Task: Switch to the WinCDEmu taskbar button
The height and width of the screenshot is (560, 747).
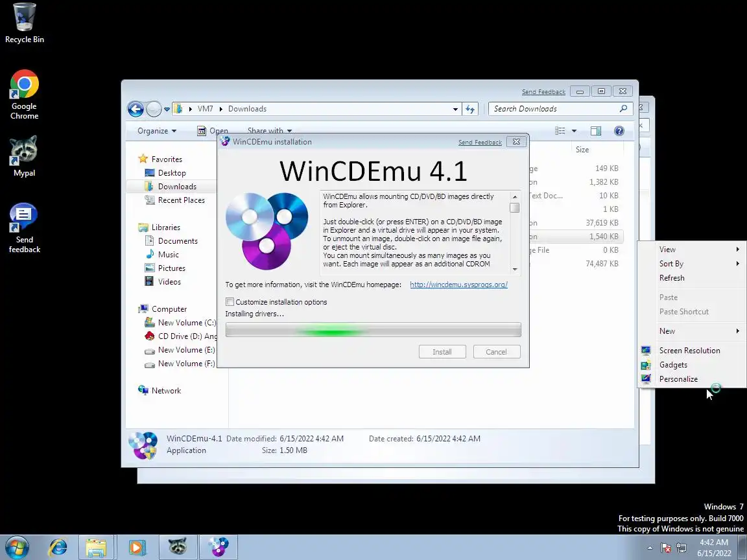Action: tap(218, 547)
